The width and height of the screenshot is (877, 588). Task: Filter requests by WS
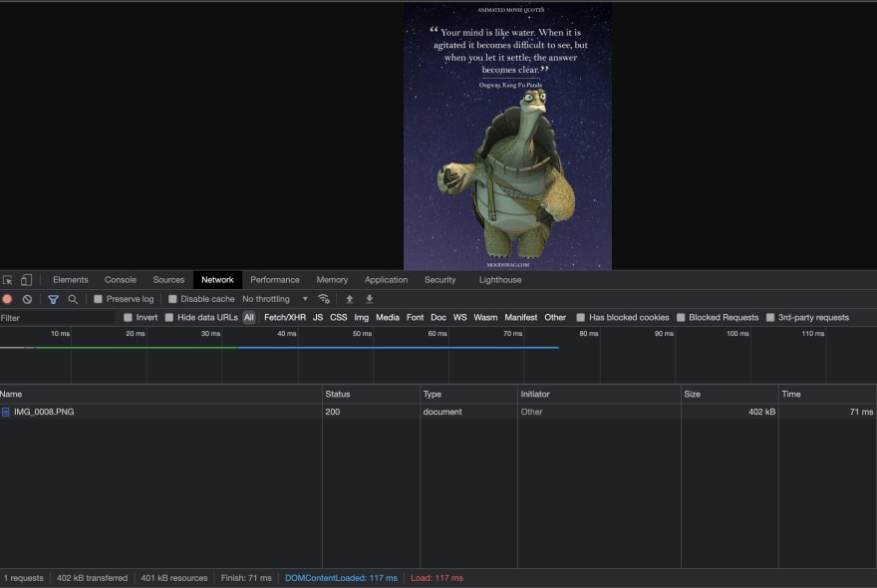pyautogui.click(x=459, y=317)
